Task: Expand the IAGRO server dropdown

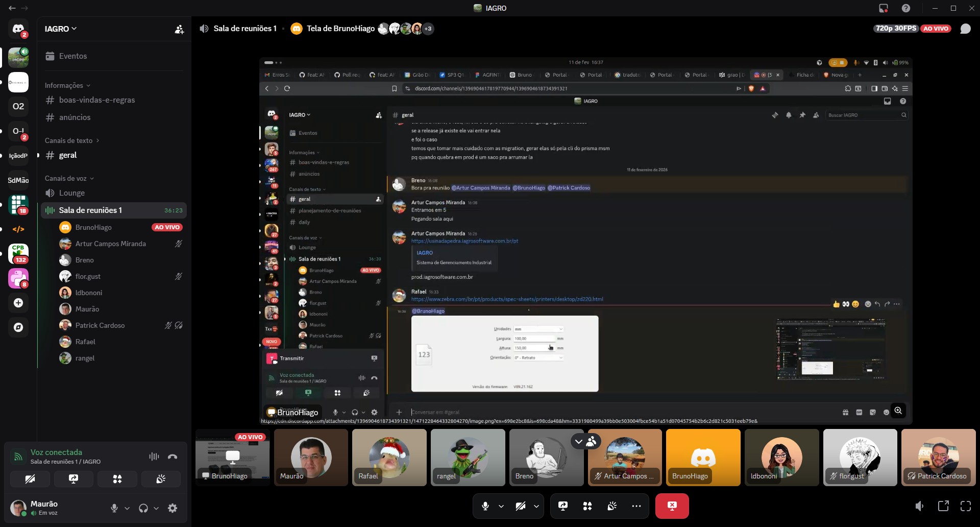Action: click(x=60, y=29)
